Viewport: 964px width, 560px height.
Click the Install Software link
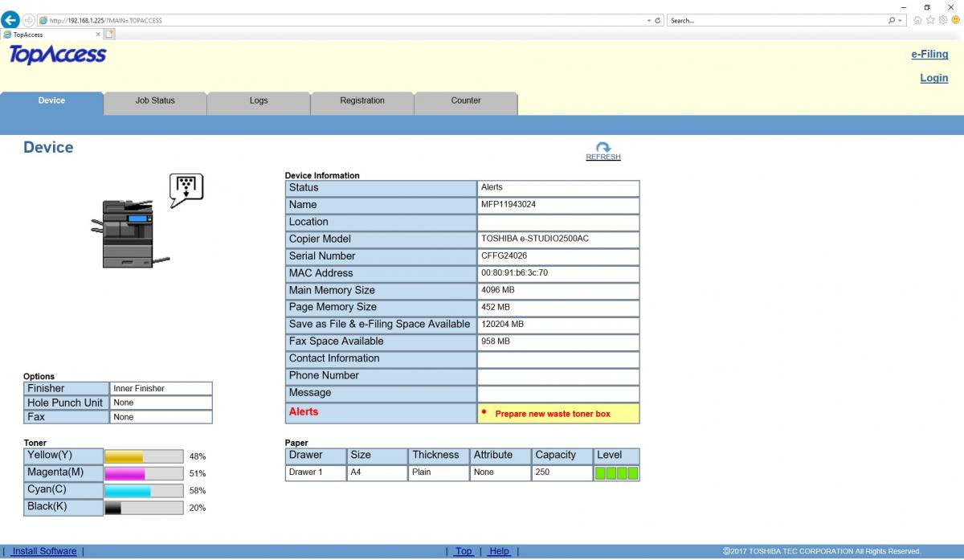tap(44, 551)
